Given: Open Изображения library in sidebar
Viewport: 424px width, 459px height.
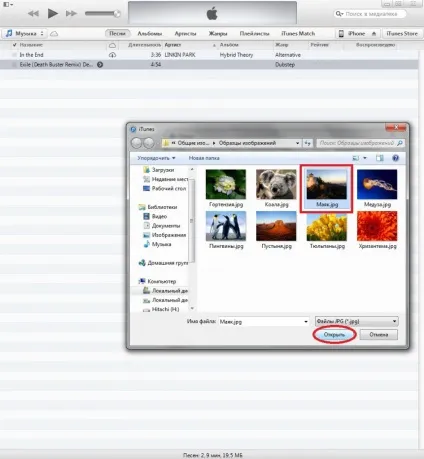Looking at the screenshot, I should point(164,235).
